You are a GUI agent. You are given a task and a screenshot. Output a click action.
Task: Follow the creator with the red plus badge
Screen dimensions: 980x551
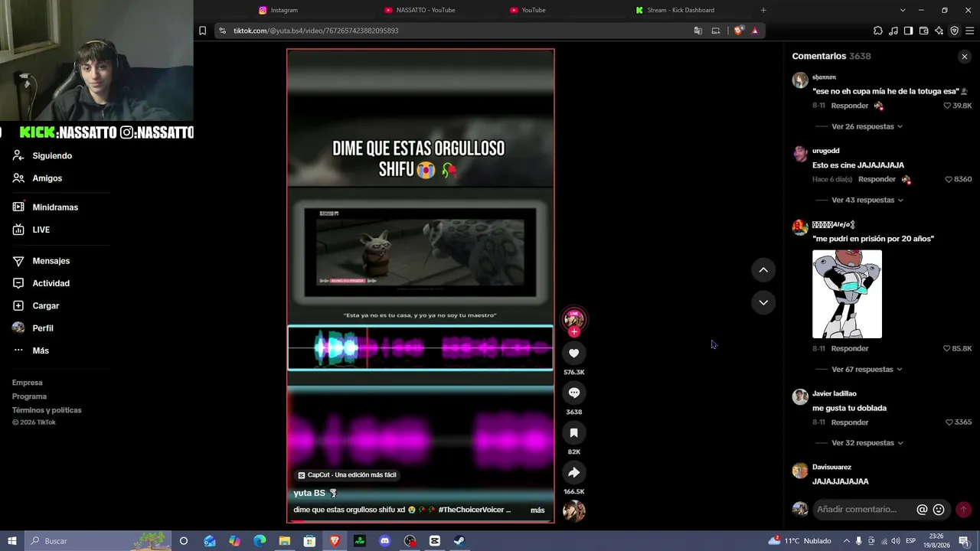[x=573, y=332]
